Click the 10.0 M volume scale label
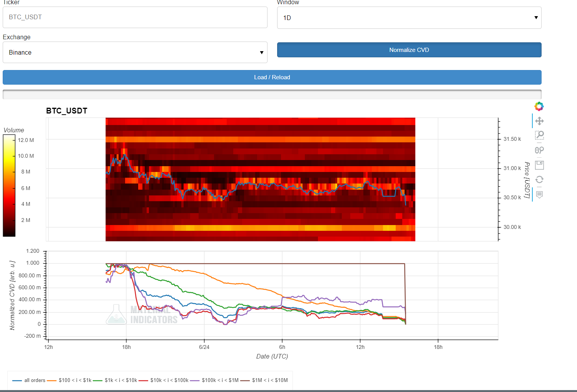The width and height of the screenshot is (577, 392). [26, 156]
